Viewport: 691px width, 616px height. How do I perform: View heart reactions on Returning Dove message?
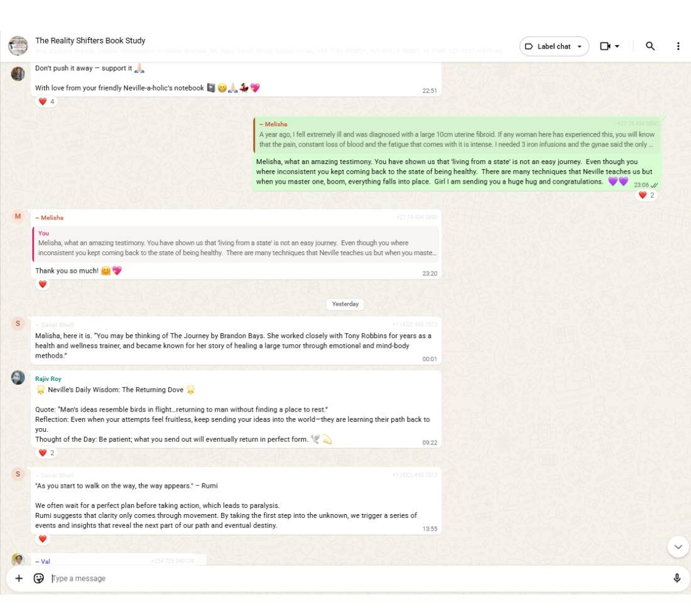tap(46, 453)
